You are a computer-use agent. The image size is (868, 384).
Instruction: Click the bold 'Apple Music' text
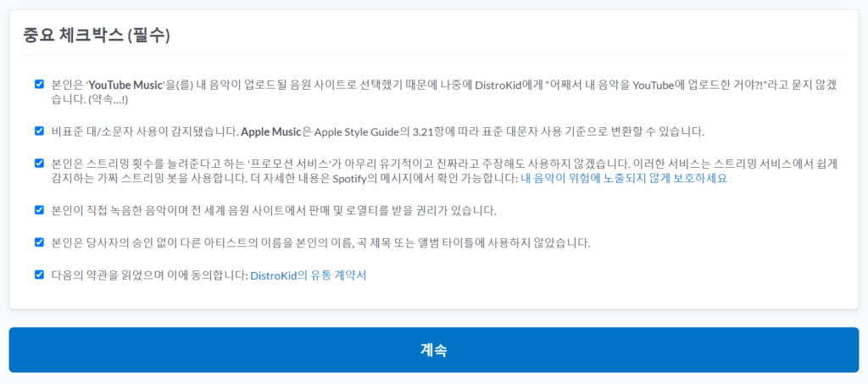point(271,132)
